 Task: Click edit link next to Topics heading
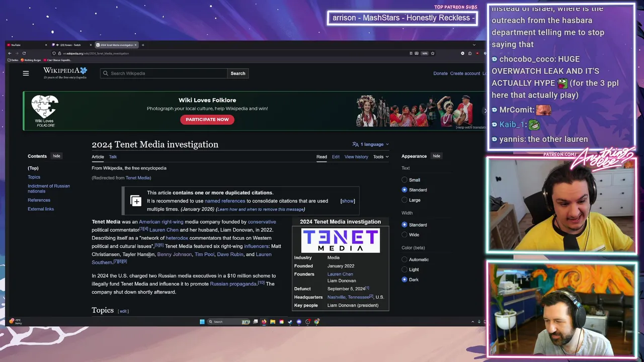(x=123, y=311)
